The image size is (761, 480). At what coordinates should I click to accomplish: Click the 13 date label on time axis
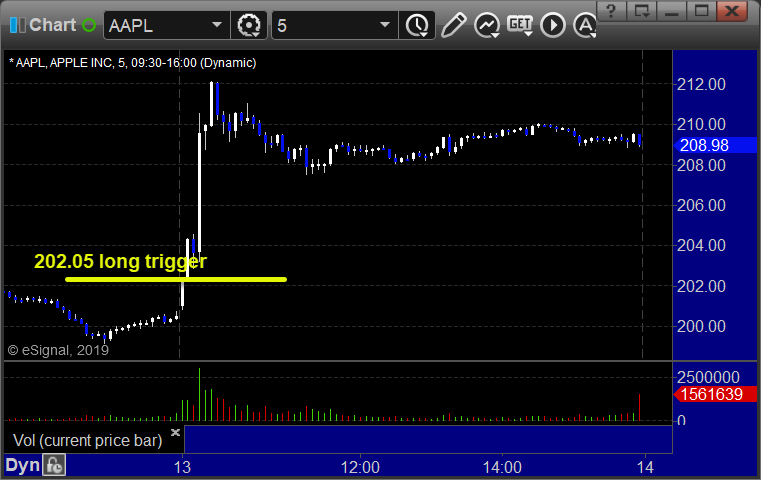click(182, 467)
